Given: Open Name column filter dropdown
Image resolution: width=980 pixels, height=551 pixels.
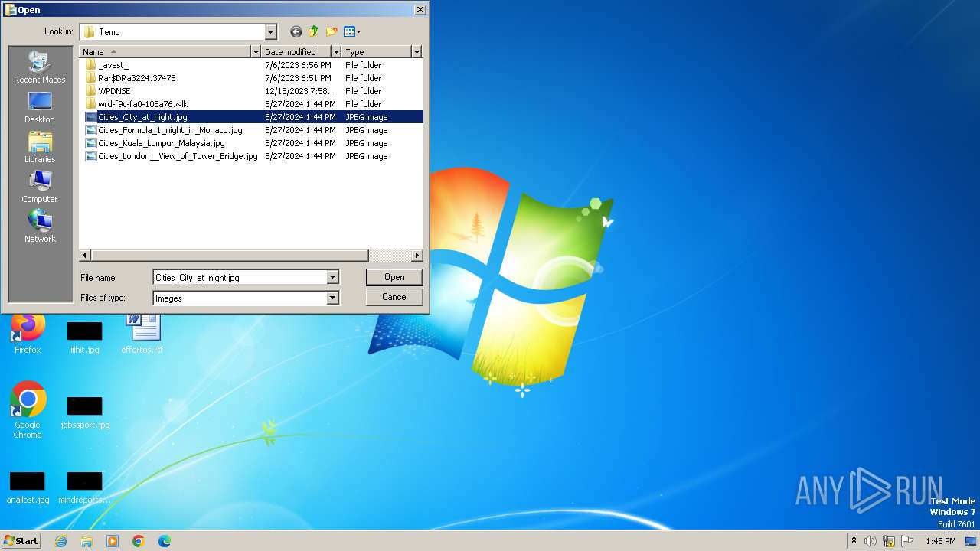Looking at the screenshot, I should point(256,51).
